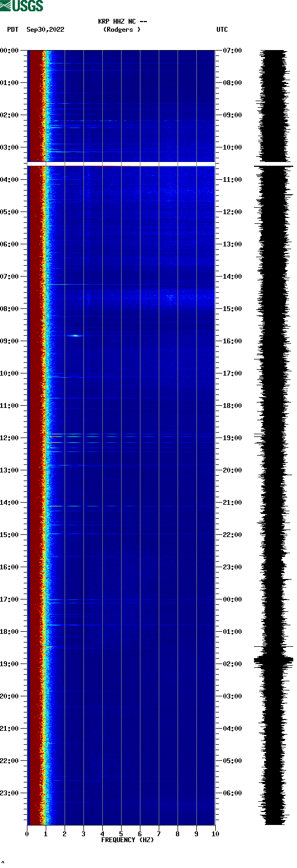Click the 18:00 UTC time label
Viewport: 297px width, 868px height.
pos(232,406)
